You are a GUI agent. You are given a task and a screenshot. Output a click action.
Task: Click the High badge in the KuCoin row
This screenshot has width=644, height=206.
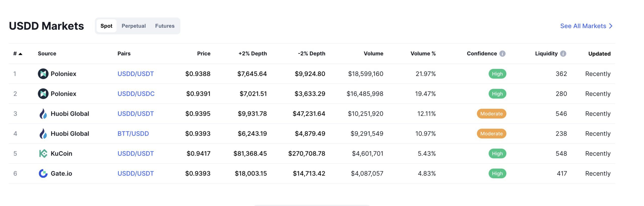click(x=497, y=153)
